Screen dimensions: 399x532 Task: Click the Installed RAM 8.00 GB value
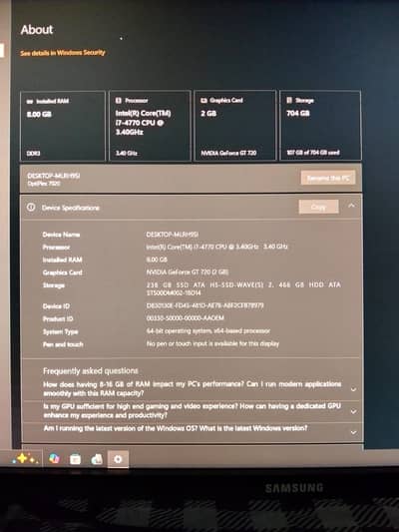coord(157,260)
